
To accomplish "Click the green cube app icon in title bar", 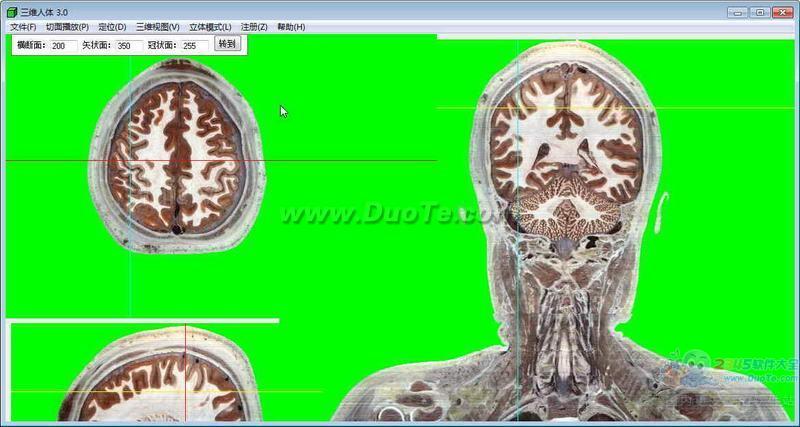I will [x=12, y=12].
